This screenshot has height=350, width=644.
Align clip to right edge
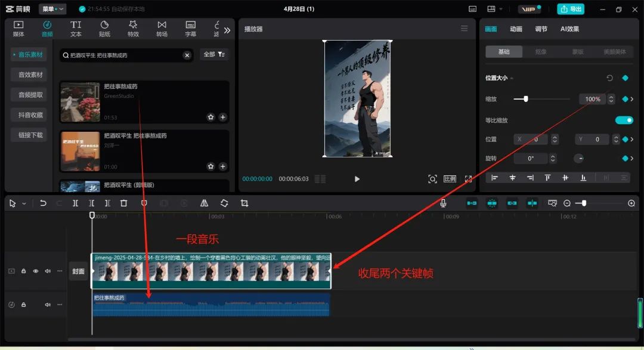[x=530, y=178]
